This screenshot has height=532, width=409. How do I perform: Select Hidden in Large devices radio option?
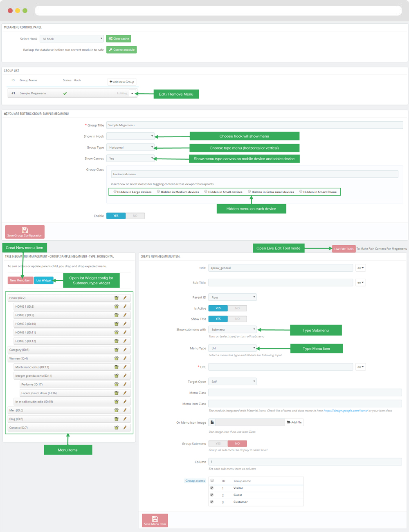point(115,191)
